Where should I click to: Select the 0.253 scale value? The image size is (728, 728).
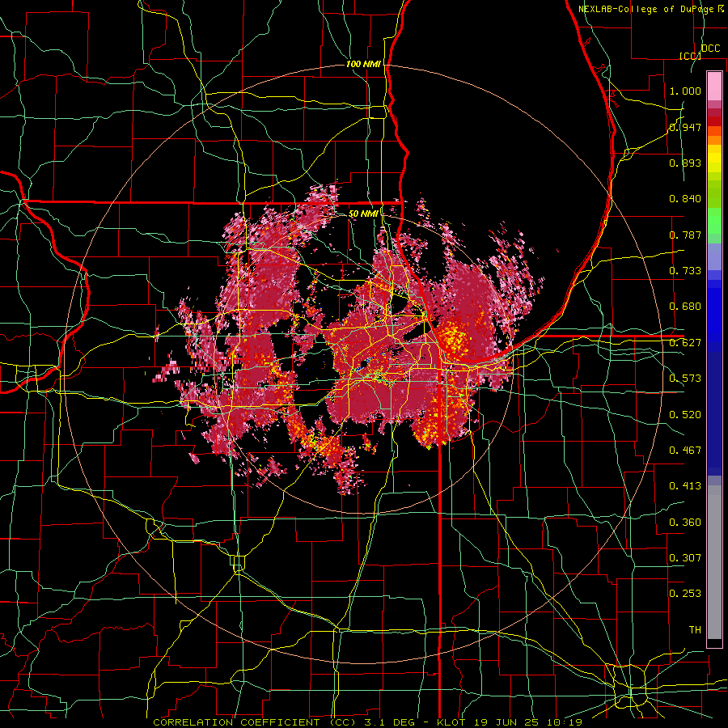(x=685, y=594)
